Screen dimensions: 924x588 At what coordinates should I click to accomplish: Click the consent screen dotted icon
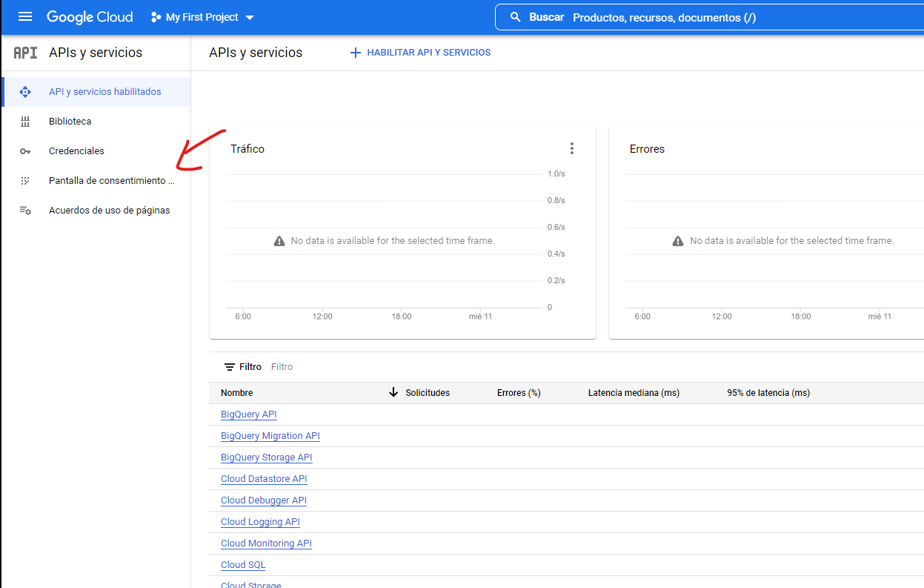(x=25, y=181)
